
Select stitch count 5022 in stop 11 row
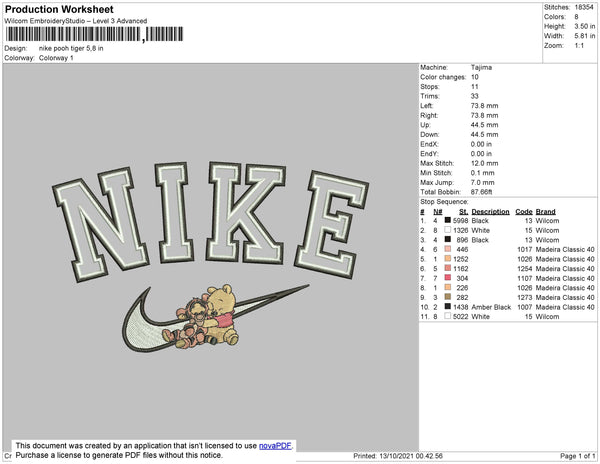460,316
